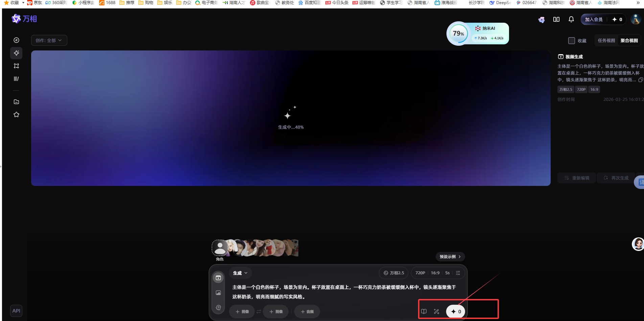Expand the bookmarks bar overflow chevron

point(638,3)
